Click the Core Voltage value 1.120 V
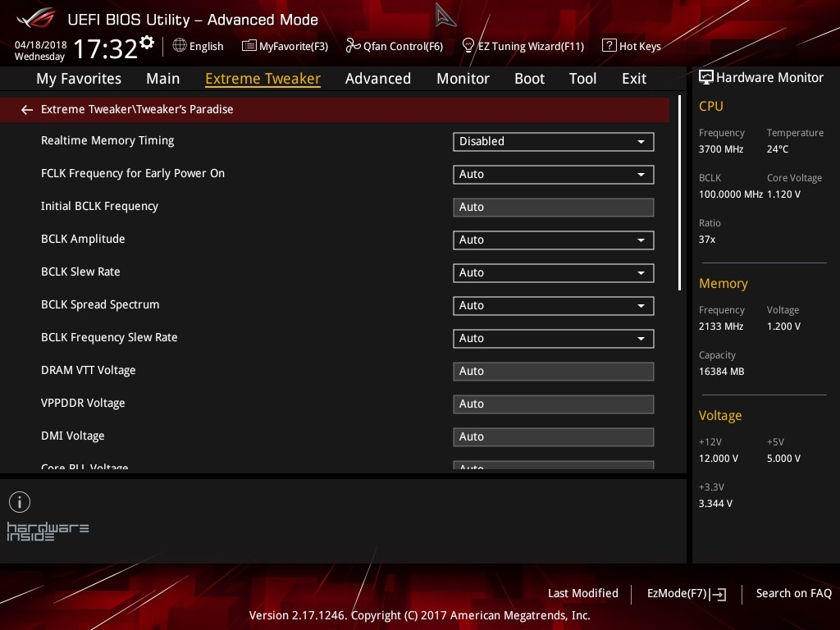This screenshot has height=630, width=840. tap(783, 194)
